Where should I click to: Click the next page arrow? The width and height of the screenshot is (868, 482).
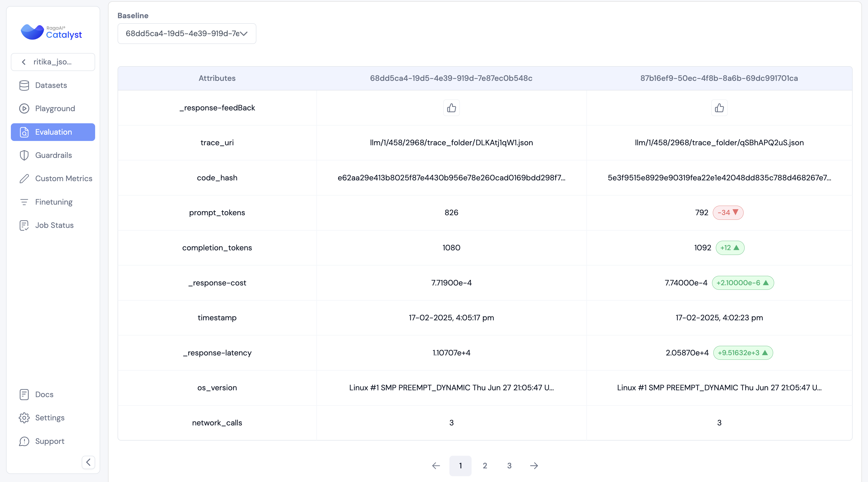click(534, 466)
